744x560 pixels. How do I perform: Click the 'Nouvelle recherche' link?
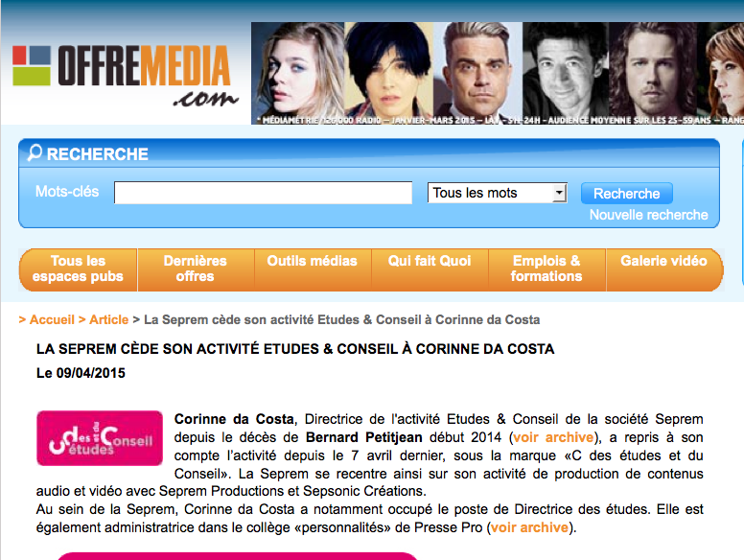pos(648,215)
